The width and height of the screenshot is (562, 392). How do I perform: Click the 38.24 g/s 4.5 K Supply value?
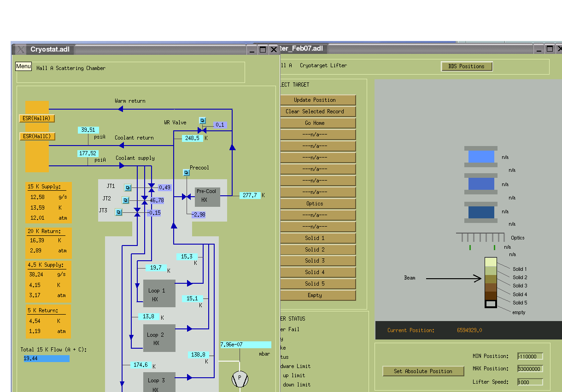coord(36,274)
